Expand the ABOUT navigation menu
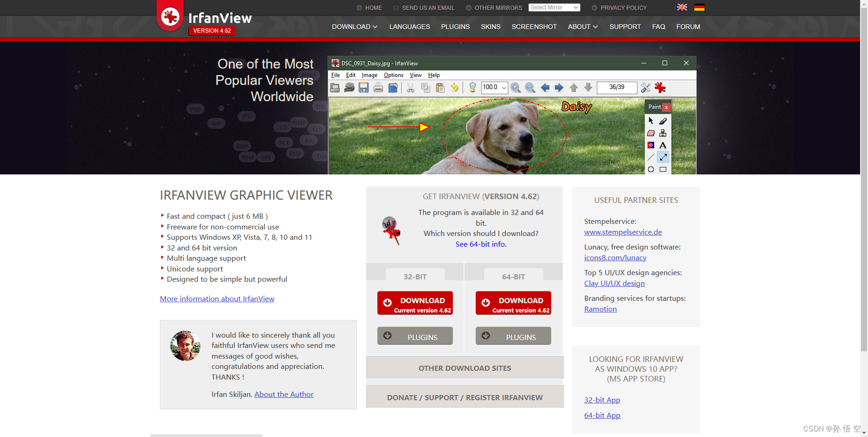868x437 pixels. pyautogui.click(x=583, y=27)
